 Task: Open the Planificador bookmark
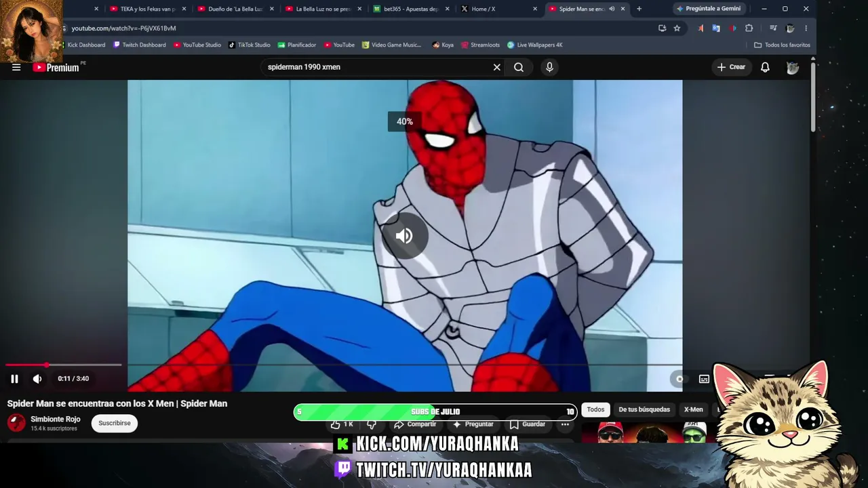297,45
